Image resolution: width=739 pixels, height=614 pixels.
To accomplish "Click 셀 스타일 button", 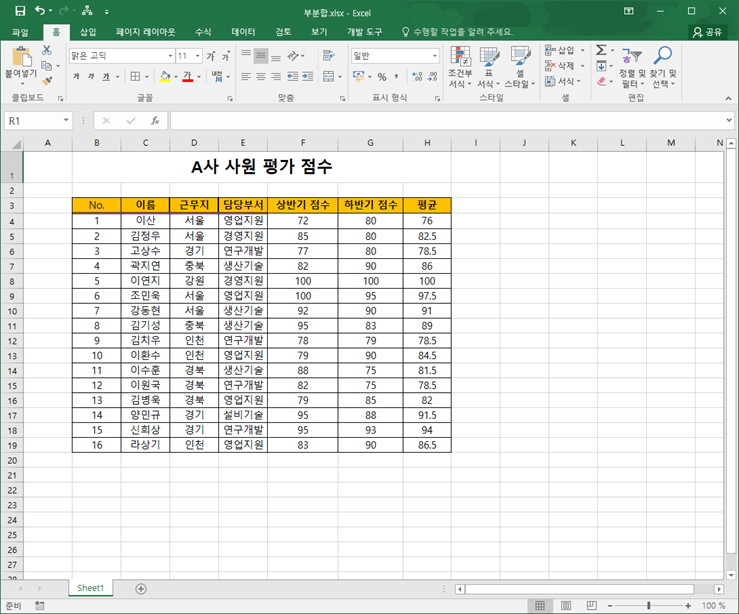I will 520,66.
